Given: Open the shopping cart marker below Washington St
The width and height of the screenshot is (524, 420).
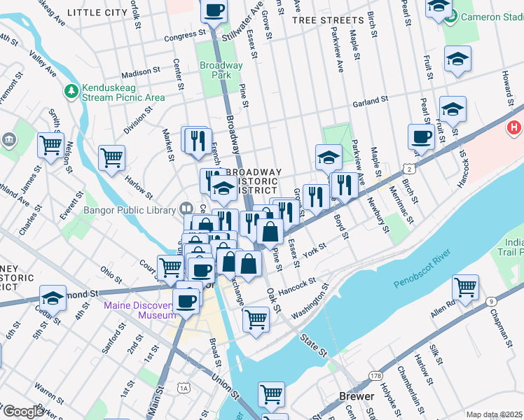Looking at the screenshot, I should [x=256, y=321].
